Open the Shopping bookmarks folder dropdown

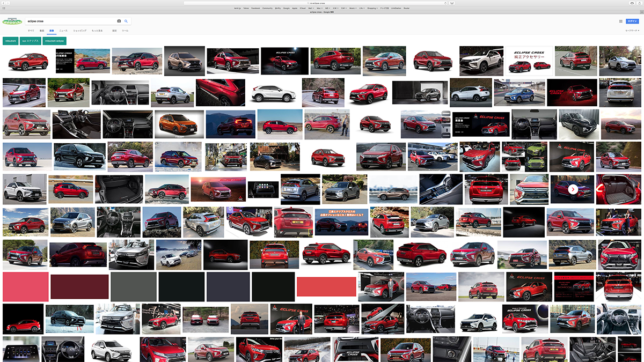point(372,8)
